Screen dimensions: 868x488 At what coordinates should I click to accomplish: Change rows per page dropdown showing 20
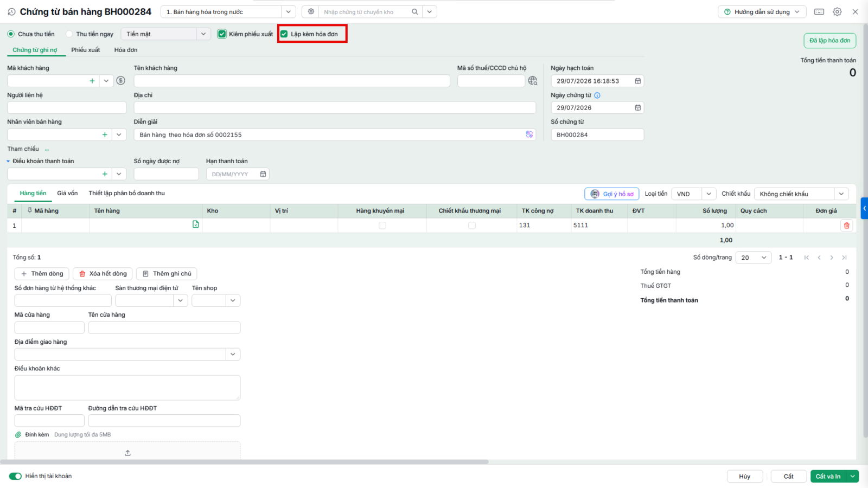754,258
